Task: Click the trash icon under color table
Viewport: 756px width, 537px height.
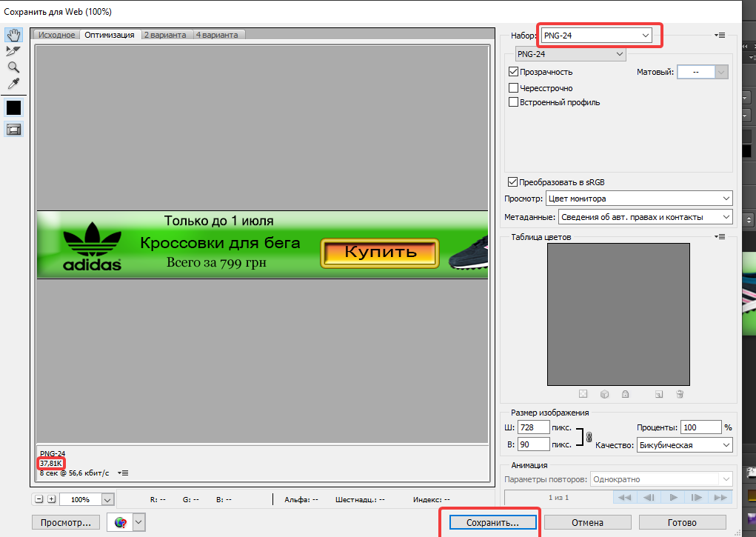Action: pyautogui.click(x=680, y=394)
